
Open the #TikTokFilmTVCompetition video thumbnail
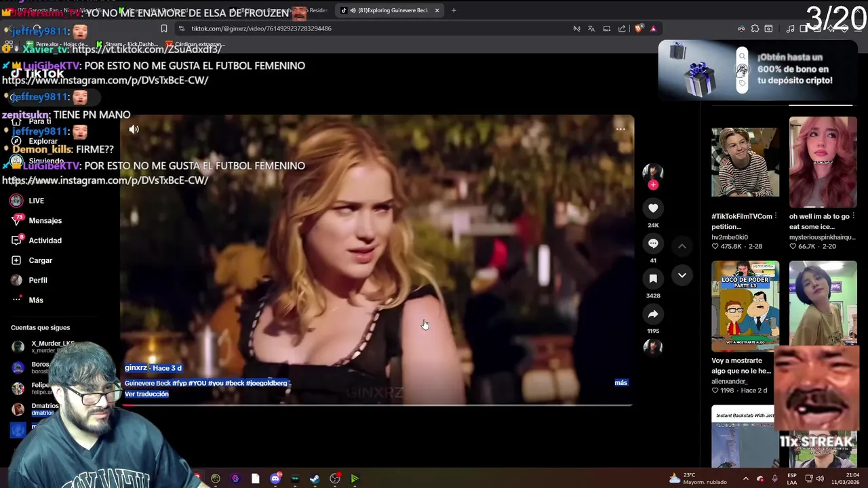pos(745,163)
